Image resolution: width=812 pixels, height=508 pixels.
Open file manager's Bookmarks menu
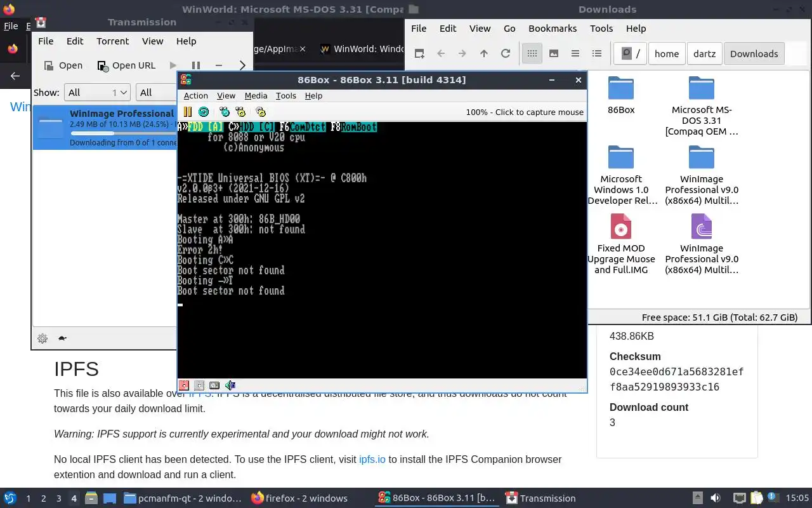pos(553,28)
